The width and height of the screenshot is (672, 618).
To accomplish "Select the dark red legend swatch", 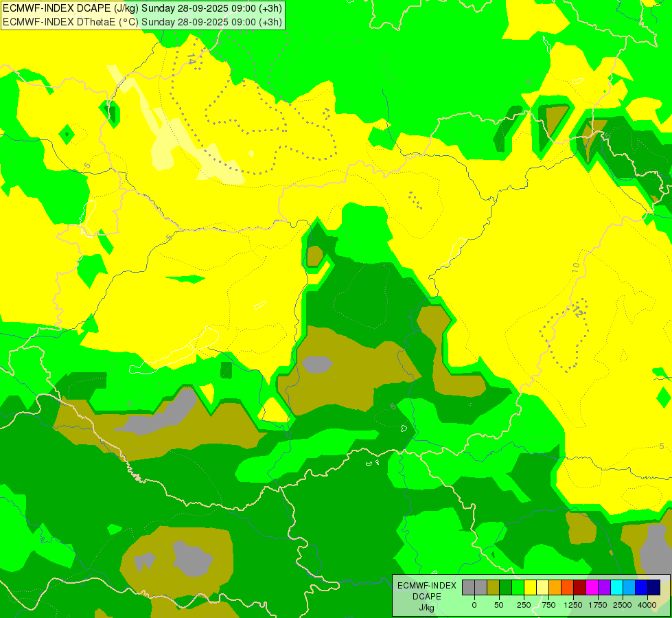I will pos(580,587).
